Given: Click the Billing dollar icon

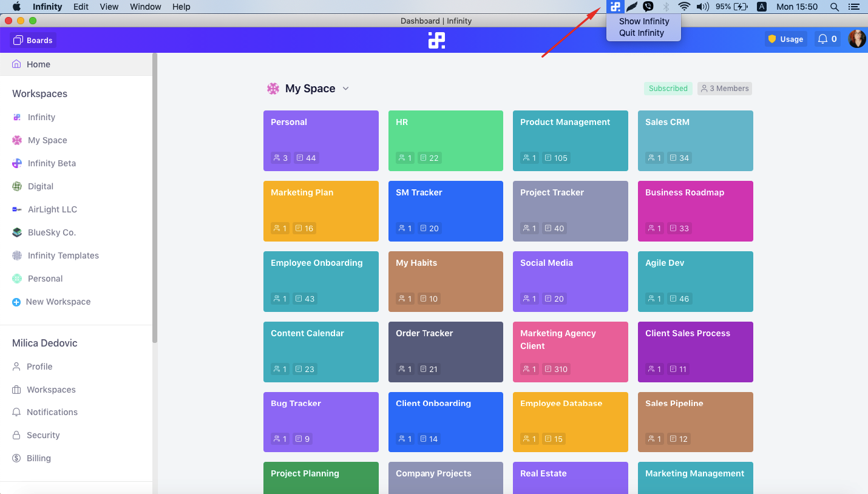Looking at the screenshot, I should coord(16,458).
